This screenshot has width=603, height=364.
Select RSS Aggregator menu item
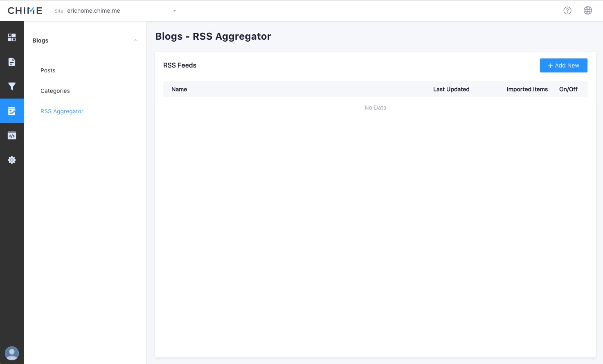[x=62, y=111]
